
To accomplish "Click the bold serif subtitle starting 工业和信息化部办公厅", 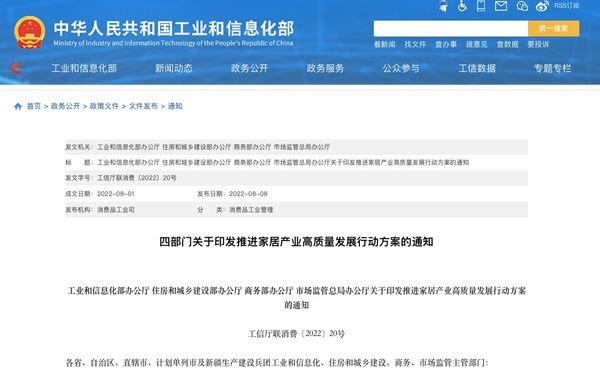I will click(x=297, y=298).
